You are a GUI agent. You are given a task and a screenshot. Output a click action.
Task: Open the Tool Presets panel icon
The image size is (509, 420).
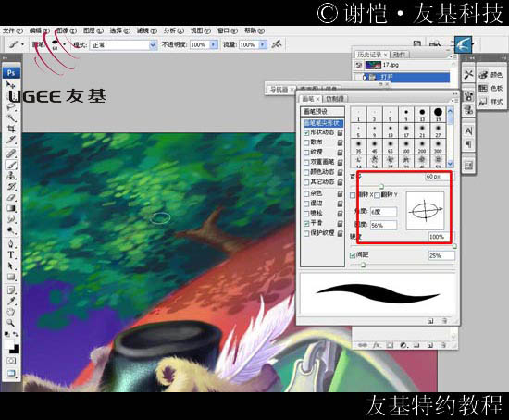pyautogui.click(x=468, y=75)
